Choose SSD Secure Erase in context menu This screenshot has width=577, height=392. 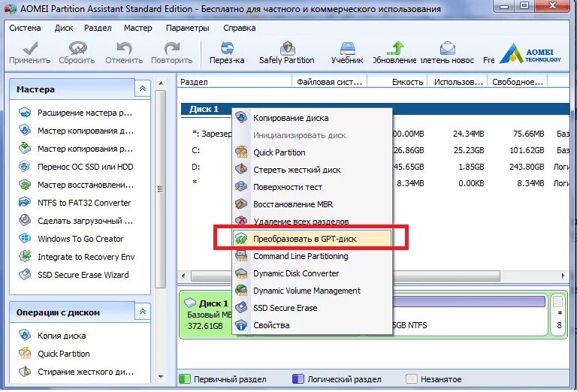(x=312, y=308)
